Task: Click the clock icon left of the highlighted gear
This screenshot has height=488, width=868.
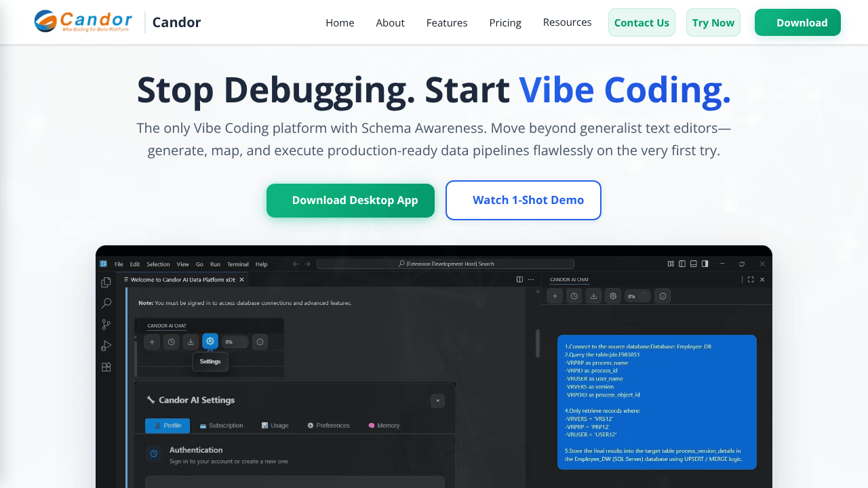Action: (172, 342)
